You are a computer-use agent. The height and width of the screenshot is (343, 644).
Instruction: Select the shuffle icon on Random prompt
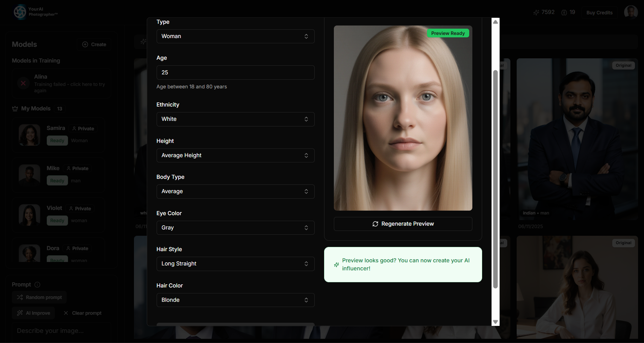(x=20, y=297)
